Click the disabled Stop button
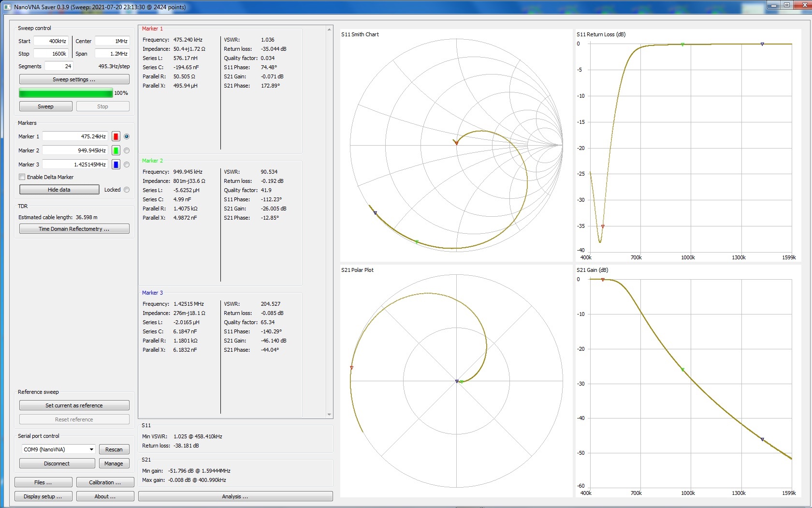The width and height of the screenshot is (812, 508). point(102,106)
